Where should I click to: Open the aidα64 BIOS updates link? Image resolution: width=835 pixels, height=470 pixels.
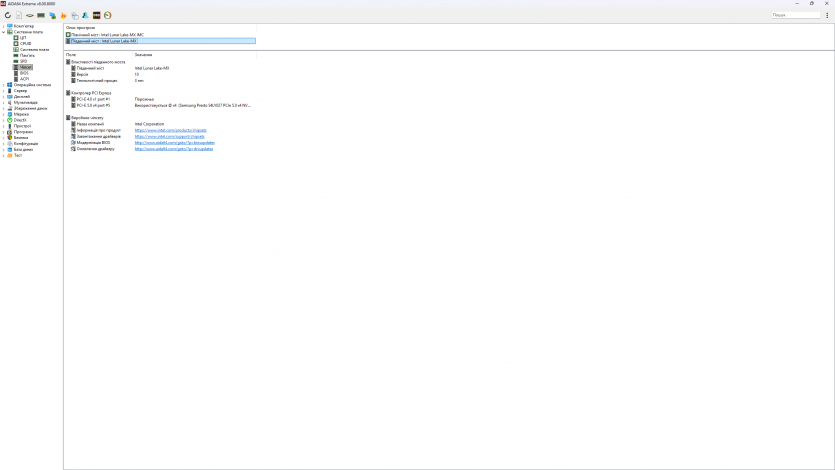pyautogui.click(x=175, y=142)
